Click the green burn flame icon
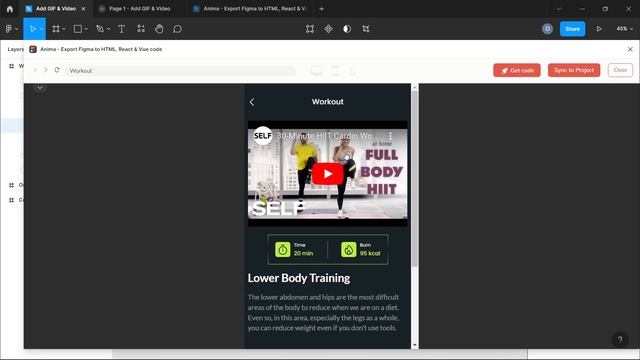This screenshot has height=360, width=640. pos(349,249)
